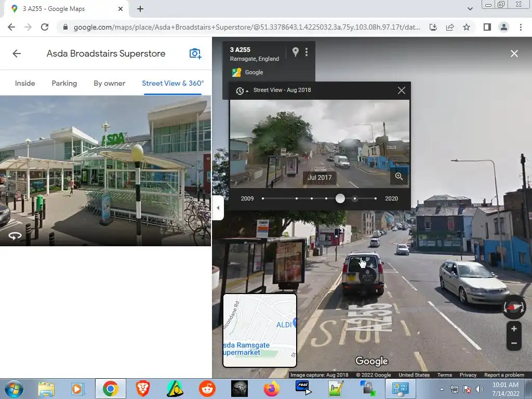
Task: Click the timeline slider handle
Action: (340, 198)
